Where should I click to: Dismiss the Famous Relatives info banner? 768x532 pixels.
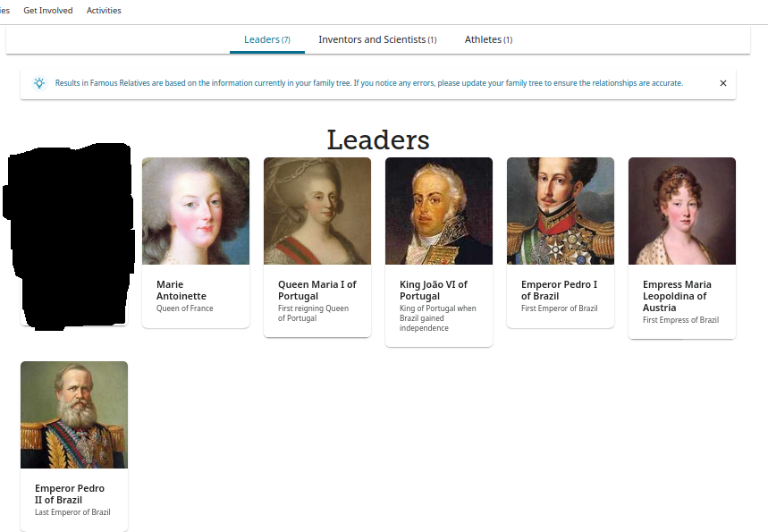coord(723,83)
